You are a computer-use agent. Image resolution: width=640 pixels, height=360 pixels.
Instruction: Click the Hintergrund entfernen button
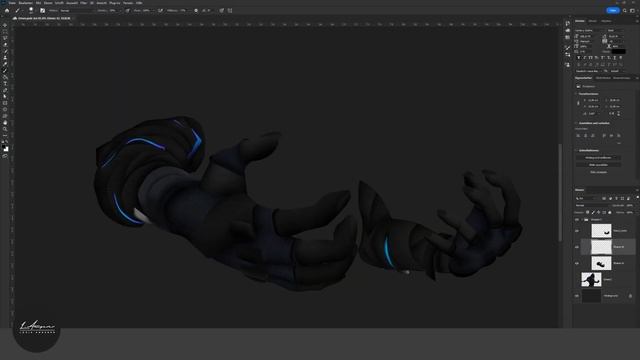[x=598, y=158]
